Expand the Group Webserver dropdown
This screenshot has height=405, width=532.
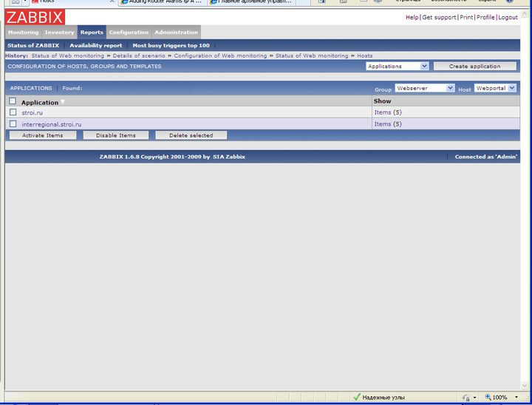(424, 88)
